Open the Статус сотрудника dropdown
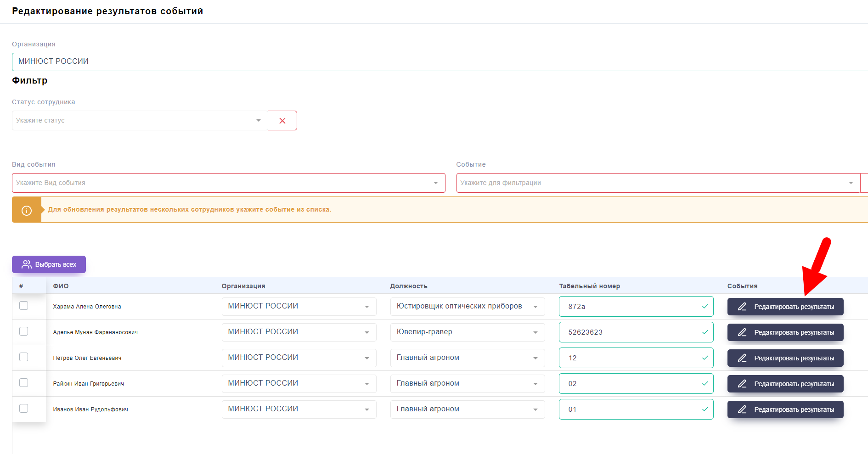Viewport: 868px width, 454px height. [138, 121]
